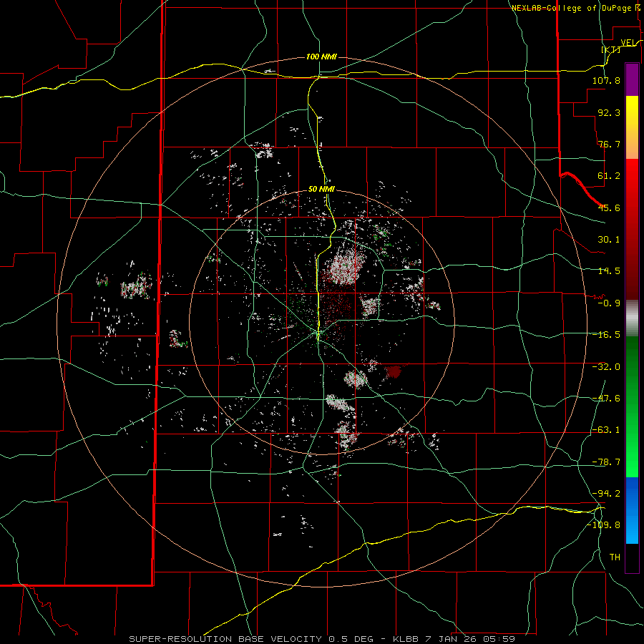The width and height of the screenshot is (644, 644).
Task: Click the [KT] units label
Action: click(x=611, y=49)
